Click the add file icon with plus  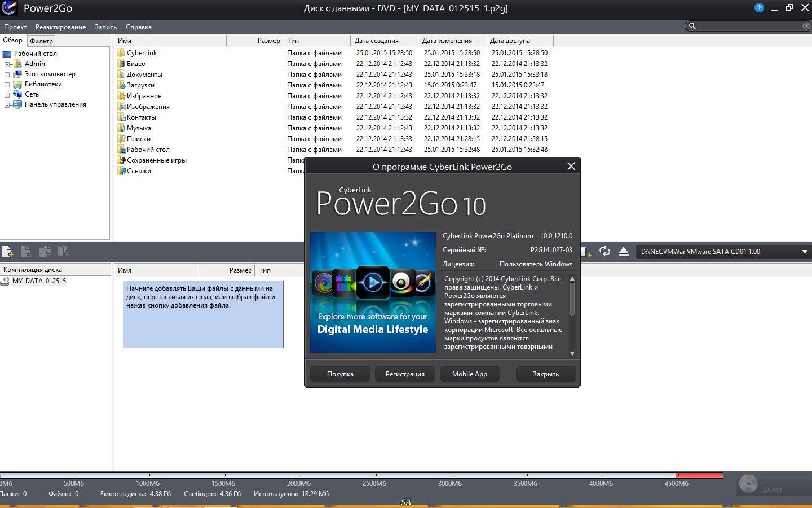7,251
